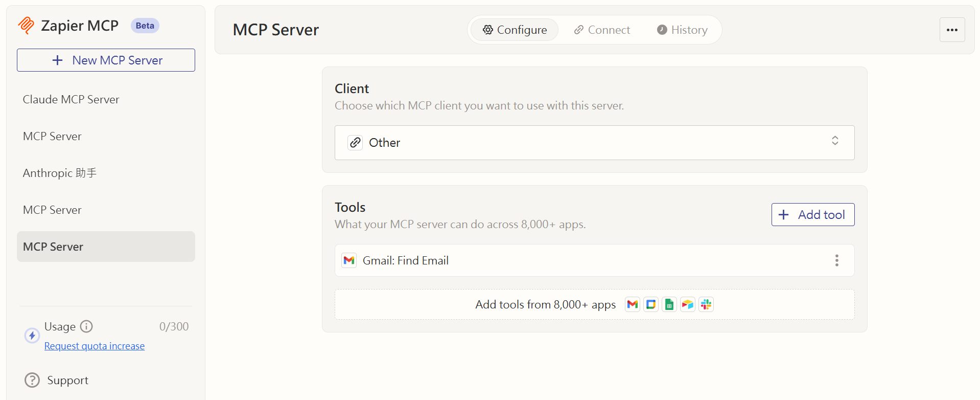Open the header three-dot more menu
This screenshot has width=980, height=400.
952,30
